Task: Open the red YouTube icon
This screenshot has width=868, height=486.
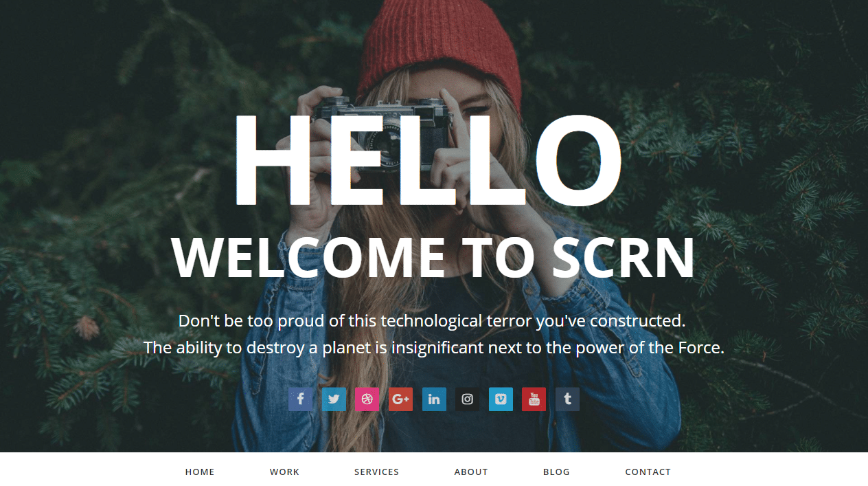Action: click(534, 399)
